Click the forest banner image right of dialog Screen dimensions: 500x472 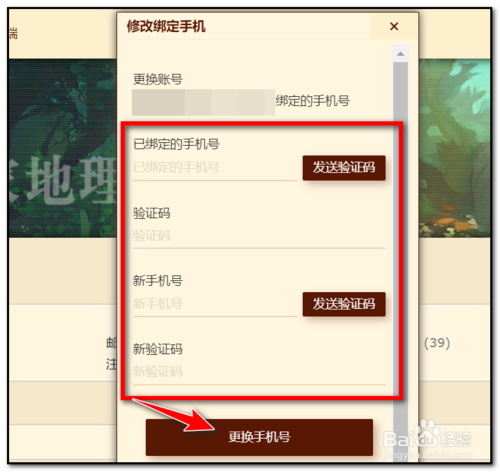(454, 148)
